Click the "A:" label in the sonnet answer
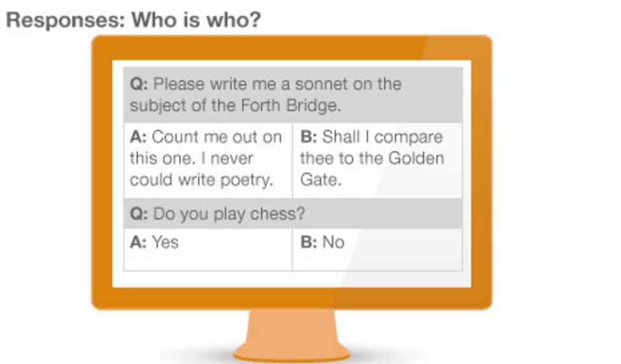The width and height of the screenshot is (621, 364). 139,137
